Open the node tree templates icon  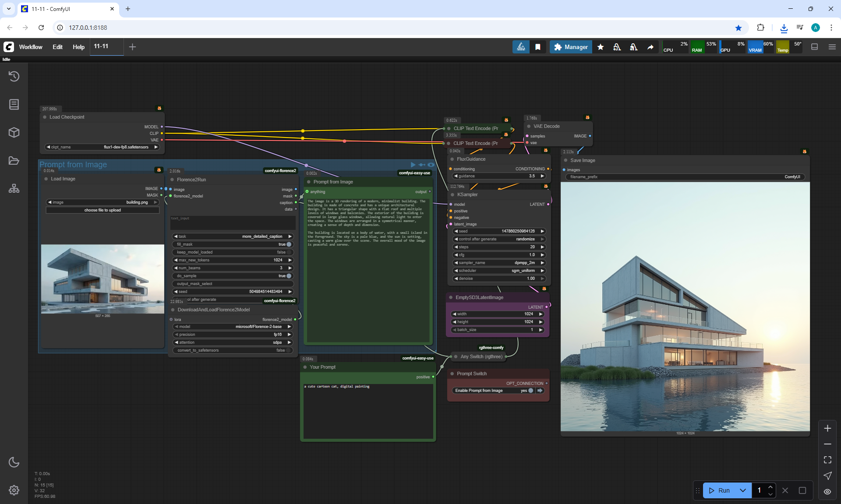coord(14,188)
